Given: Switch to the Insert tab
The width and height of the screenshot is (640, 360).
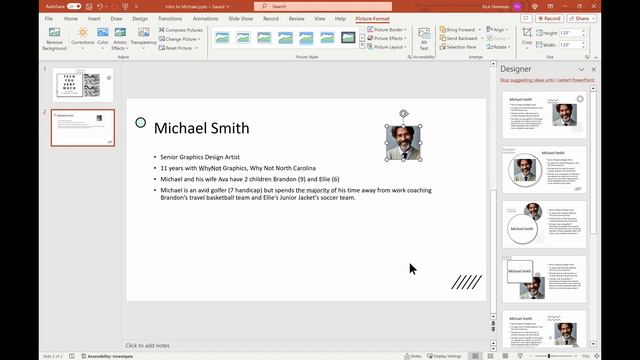Looking at the screenshot, I should [x=94, y=19].
